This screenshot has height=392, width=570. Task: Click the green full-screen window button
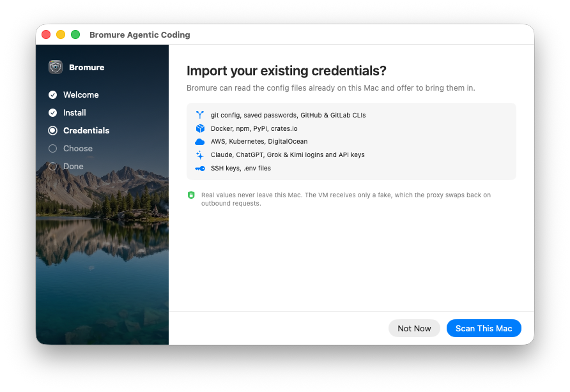75,34
